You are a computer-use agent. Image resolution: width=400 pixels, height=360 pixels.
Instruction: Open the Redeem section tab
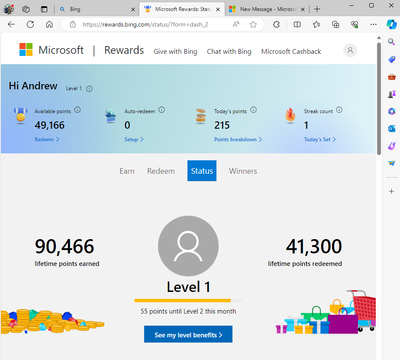click(x=161, y=171)
